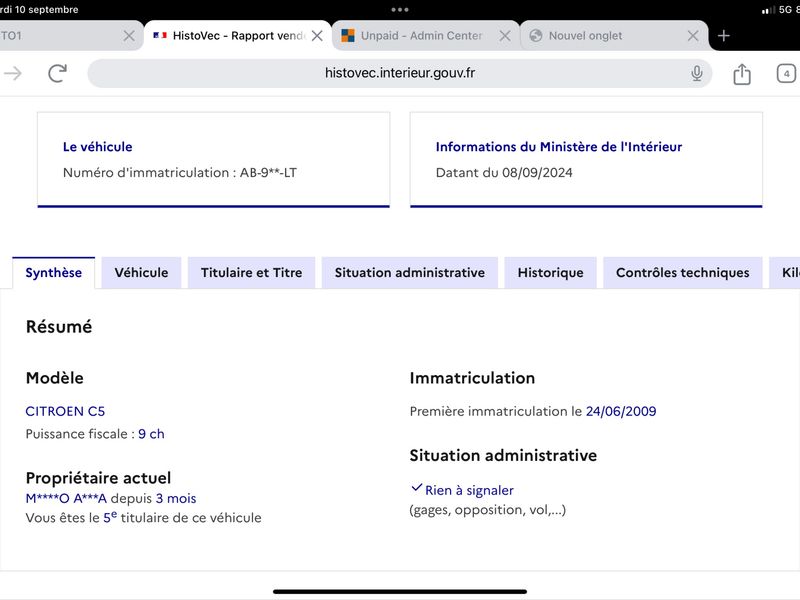800x600 pixels.
Task: Open a new tab with plus
Action: pos(723,36)
